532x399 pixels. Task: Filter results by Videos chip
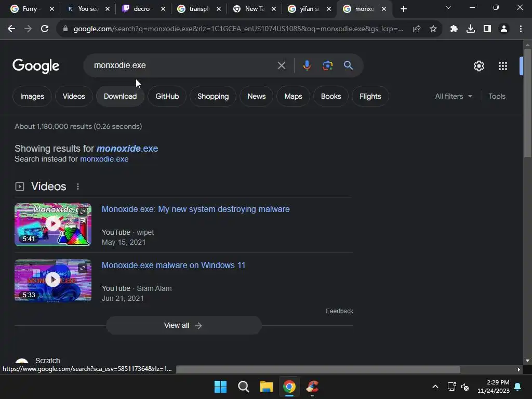74,96
